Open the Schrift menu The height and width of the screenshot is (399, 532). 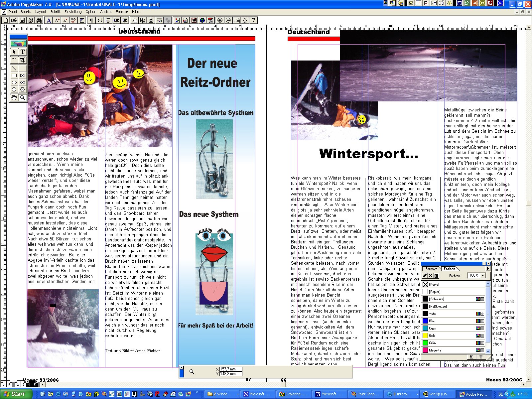[56, 12]
